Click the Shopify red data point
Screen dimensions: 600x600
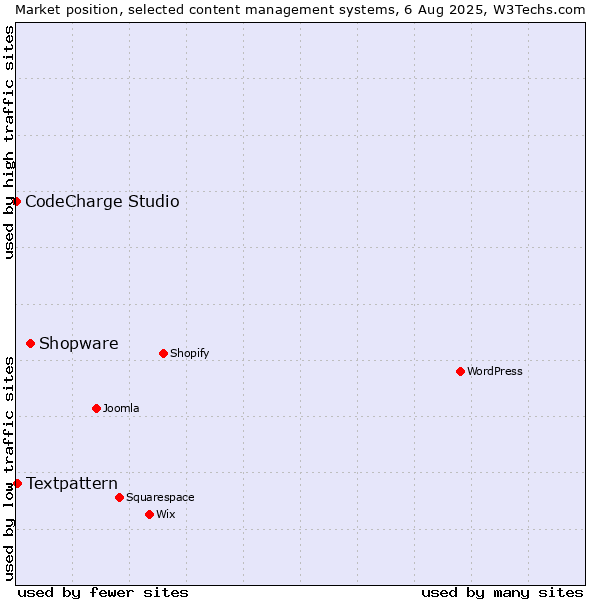[x=163, y=353]
